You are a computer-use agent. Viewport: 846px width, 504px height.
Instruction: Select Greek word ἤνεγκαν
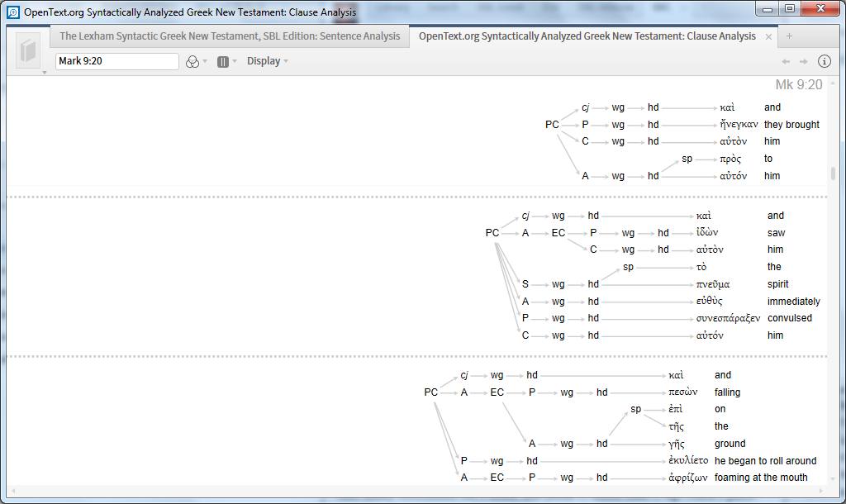739,125
